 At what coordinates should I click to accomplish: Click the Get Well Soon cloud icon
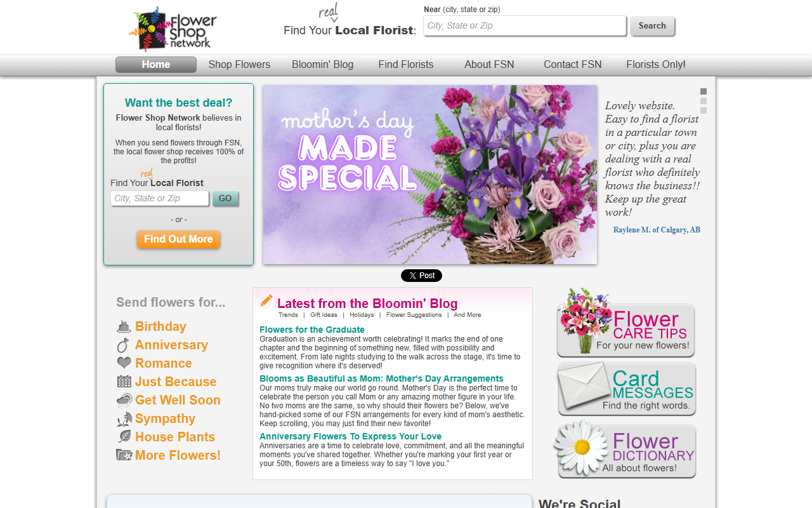(x=124, y=400)
